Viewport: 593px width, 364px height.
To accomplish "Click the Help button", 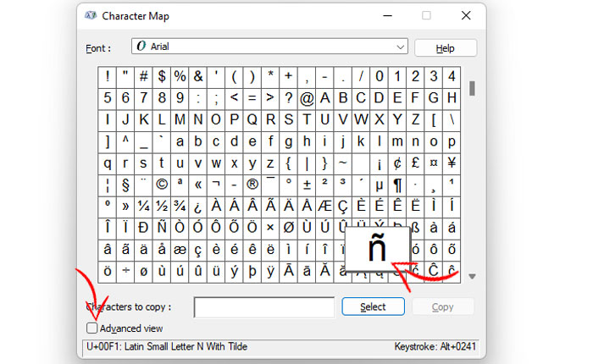I will pyautogui.click(x=445, y=48).
